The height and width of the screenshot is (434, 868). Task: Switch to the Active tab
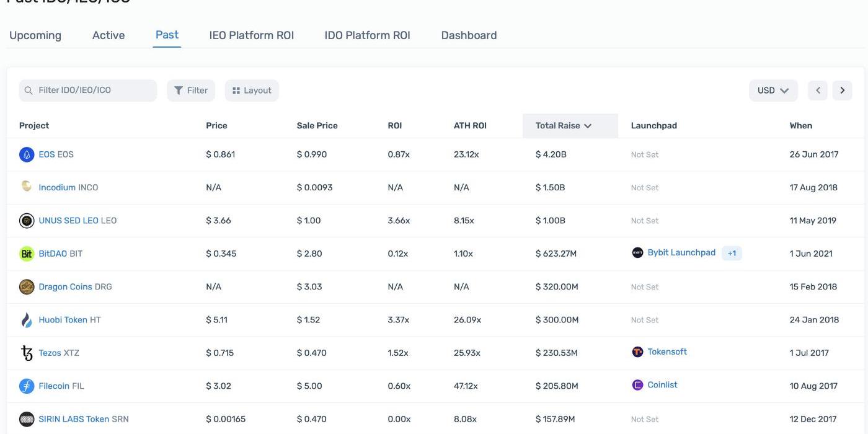tap(108, 35)
